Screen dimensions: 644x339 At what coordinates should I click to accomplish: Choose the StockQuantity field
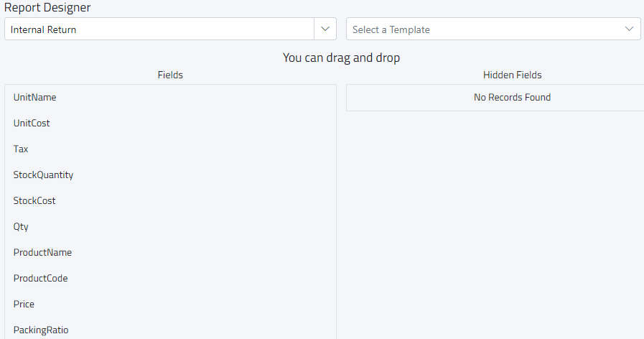(43, 175)
